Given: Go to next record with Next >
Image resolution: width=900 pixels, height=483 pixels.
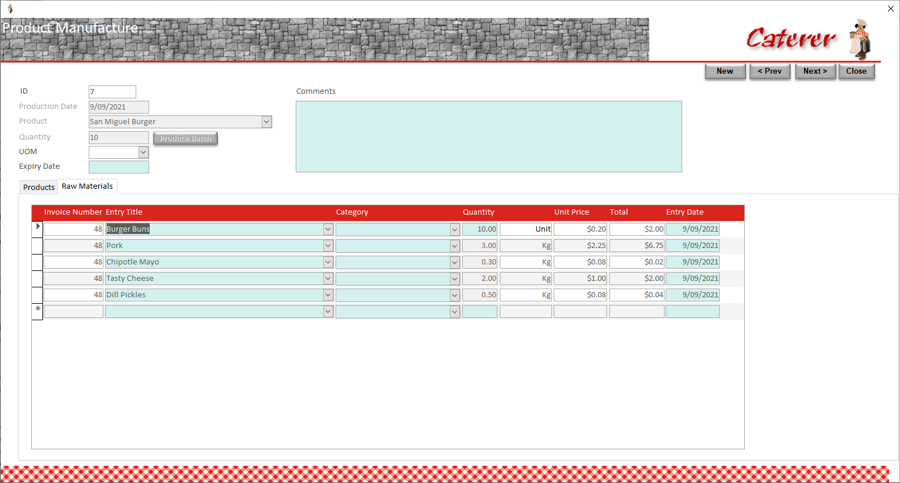Looking at the screenshot, I should click(x=814, y=71).
